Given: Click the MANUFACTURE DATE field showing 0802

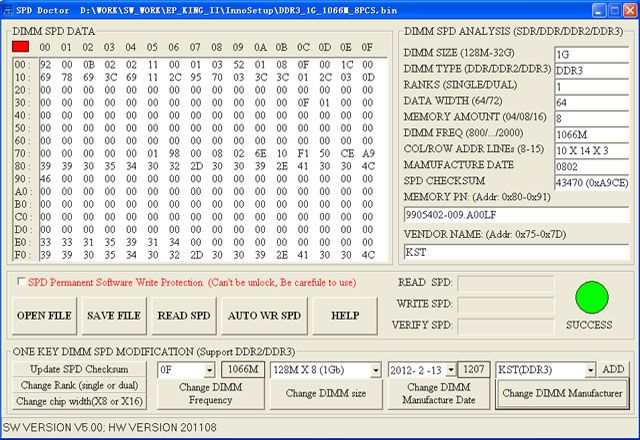Looking at the screenshot, I should 591,167.
